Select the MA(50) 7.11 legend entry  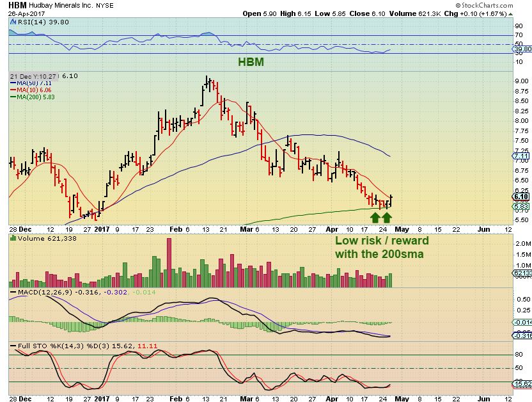(31, 83)
